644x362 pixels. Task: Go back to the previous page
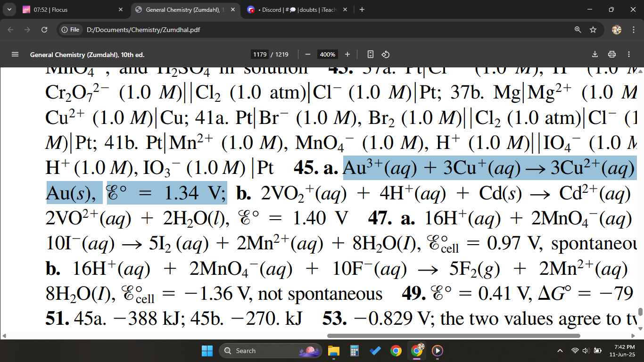(11, 30)
